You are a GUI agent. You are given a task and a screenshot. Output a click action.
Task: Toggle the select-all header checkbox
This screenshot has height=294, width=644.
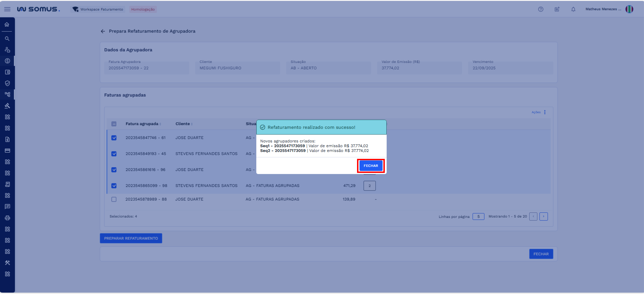[114, 124]
